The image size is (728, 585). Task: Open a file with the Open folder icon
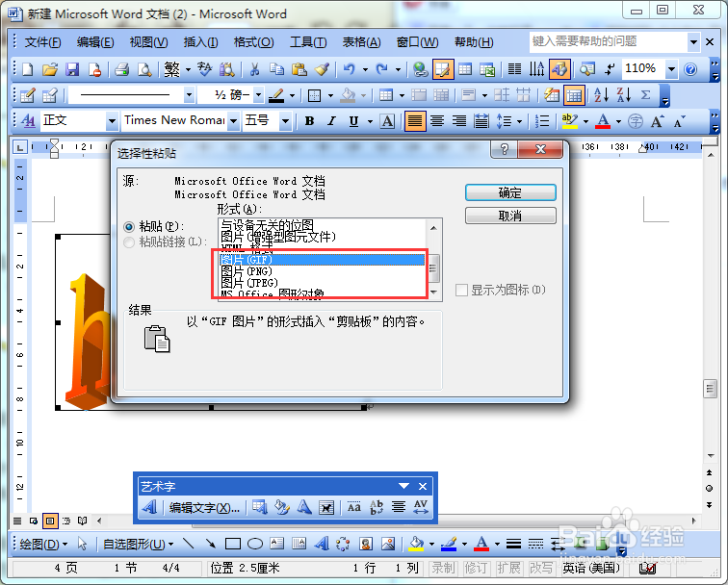tap(50, 69)
